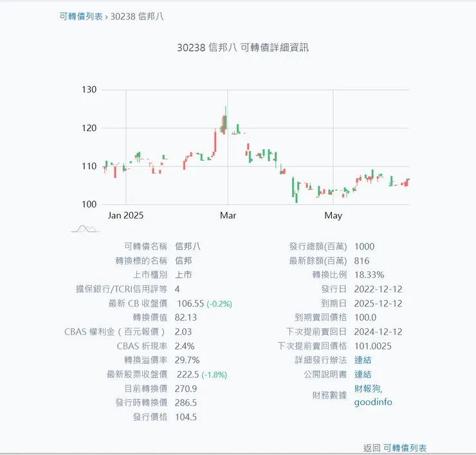Click the 110 y-axis label
The height and width of the screenshot is (455, 476).
tap(89, 166)
